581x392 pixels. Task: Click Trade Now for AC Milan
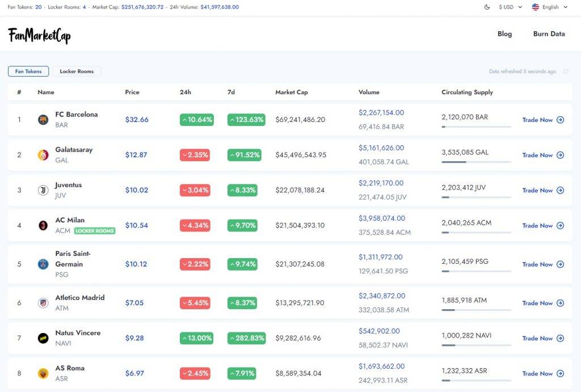(x=543, y=225)
